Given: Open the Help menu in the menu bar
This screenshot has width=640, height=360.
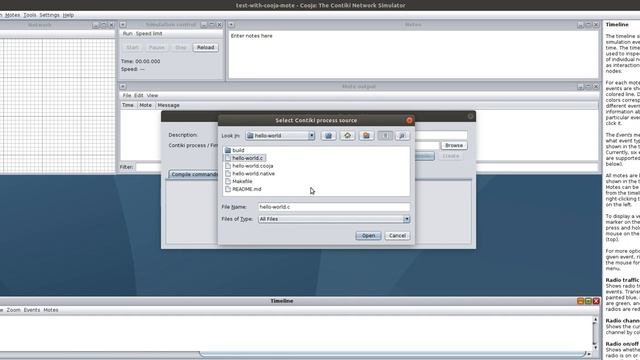Looking at the screenshot, I should (68, 15).
